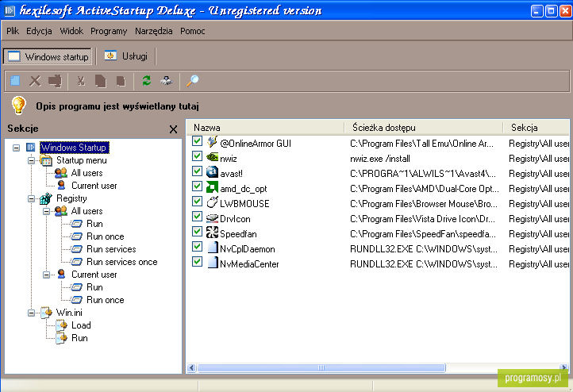
Task: Open the Programy menu
Action: (109, 31)
